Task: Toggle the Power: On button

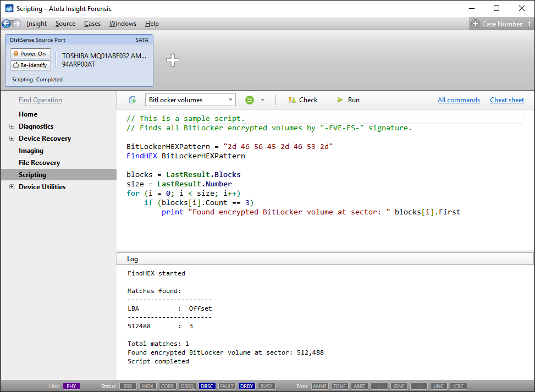Action: [x=30, y=53]
